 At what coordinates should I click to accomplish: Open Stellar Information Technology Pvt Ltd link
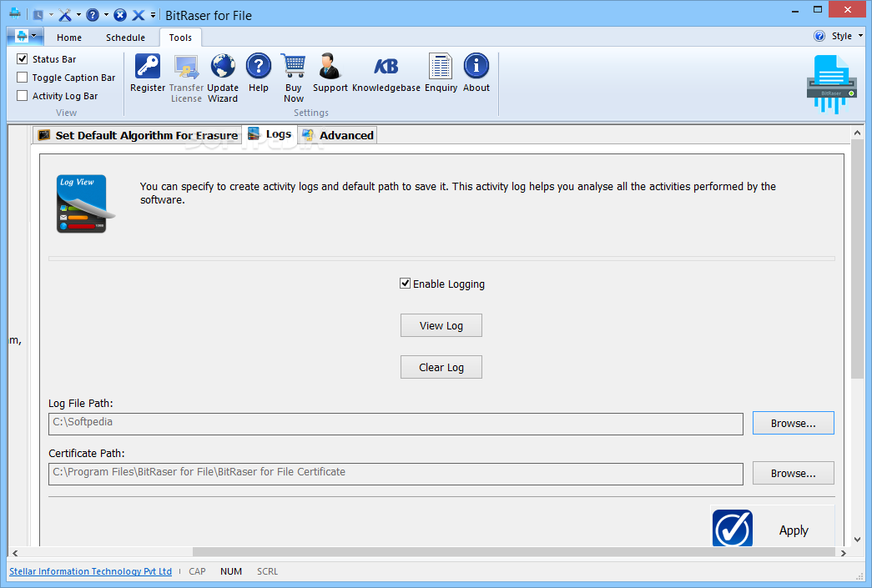point(90,571)
